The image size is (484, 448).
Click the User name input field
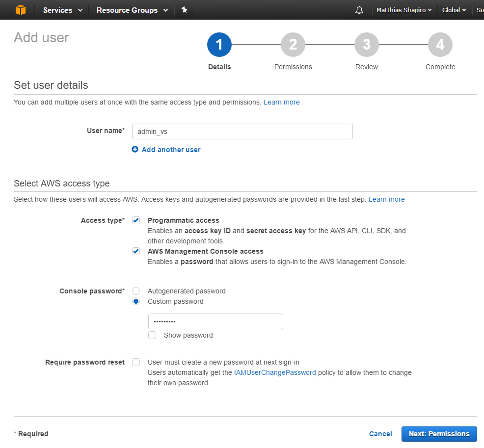tap(242, 132)
